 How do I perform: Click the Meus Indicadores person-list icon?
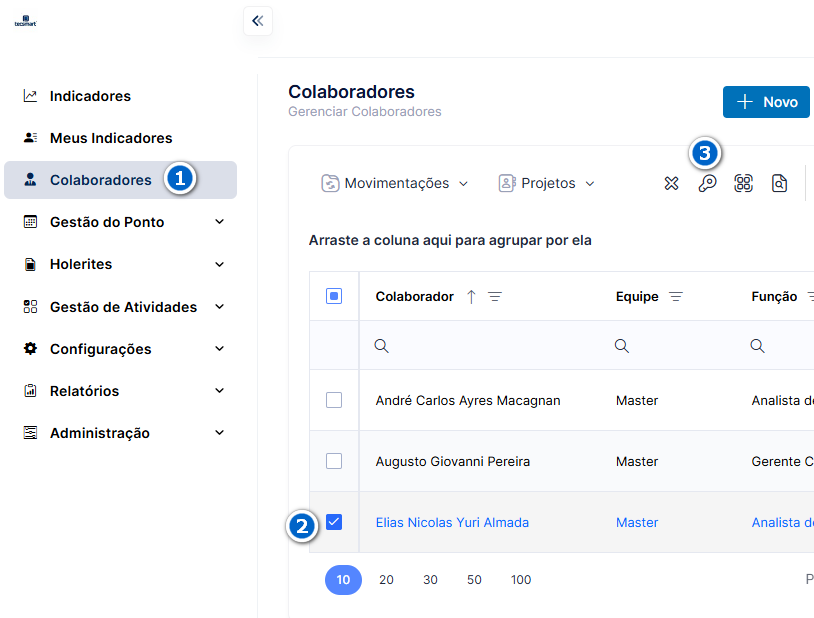30,138
